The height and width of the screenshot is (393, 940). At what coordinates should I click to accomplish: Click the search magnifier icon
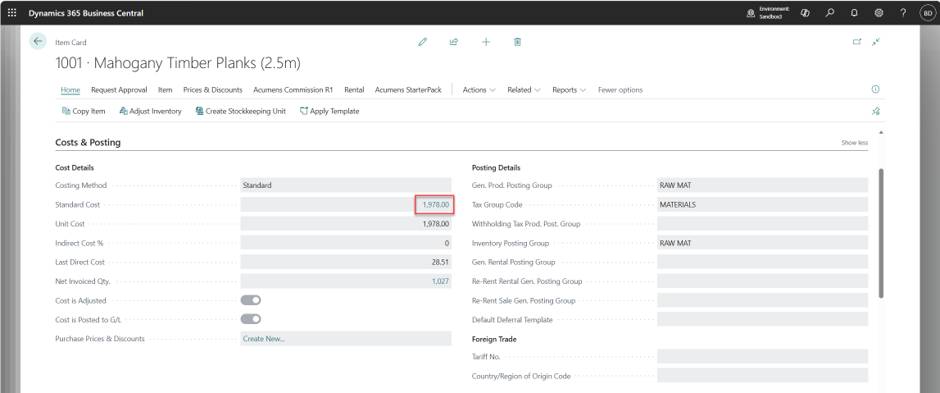(830, 13)
